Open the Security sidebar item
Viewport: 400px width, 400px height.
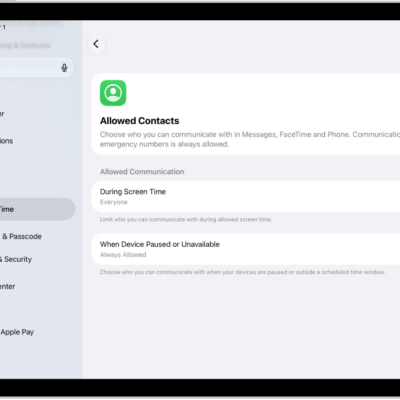[x=16, y=259]
